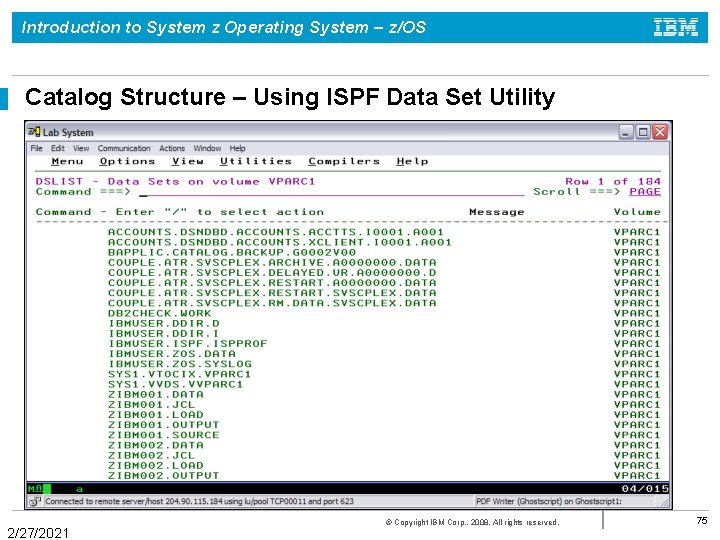Viewport: 720px width, 540px height.
Task: Select IBMUSER.ZOS.SYSLOG data set
Action: point(180,364)
